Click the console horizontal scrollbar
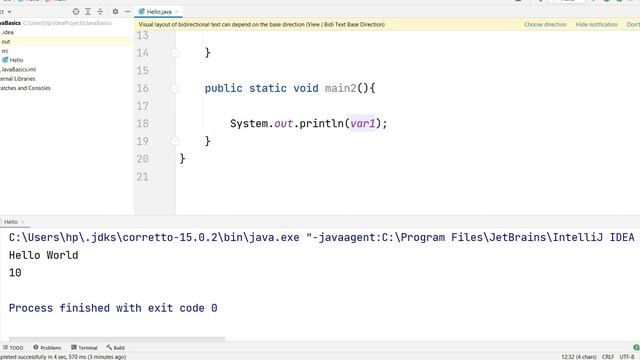 coord(117,339)
